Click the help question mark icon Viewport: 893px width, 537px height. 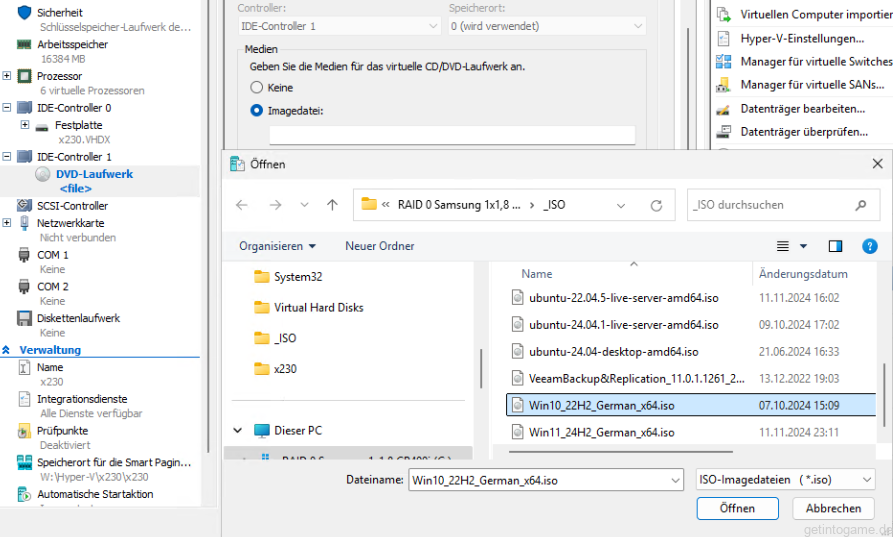[869, 246]
